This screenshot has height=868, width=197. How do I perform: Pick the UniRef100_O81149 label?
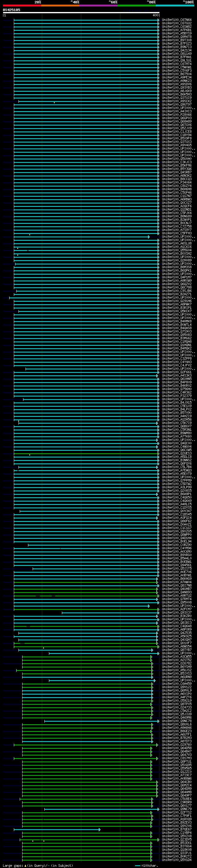coord(176,54)
